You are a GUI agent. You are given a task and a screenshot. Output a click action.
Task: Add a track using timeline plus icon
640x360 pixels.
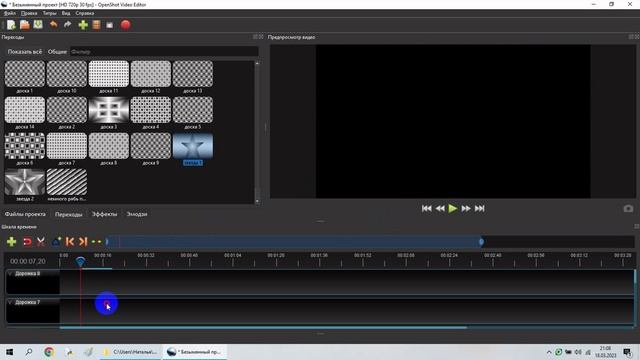(x=11, y=242)
